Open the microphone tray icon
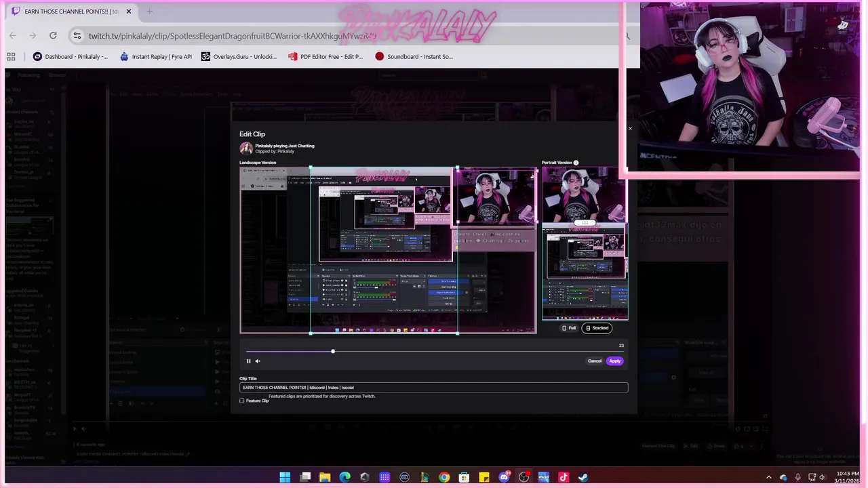This screenshot has width=868, height=488. tap(798, 477)
